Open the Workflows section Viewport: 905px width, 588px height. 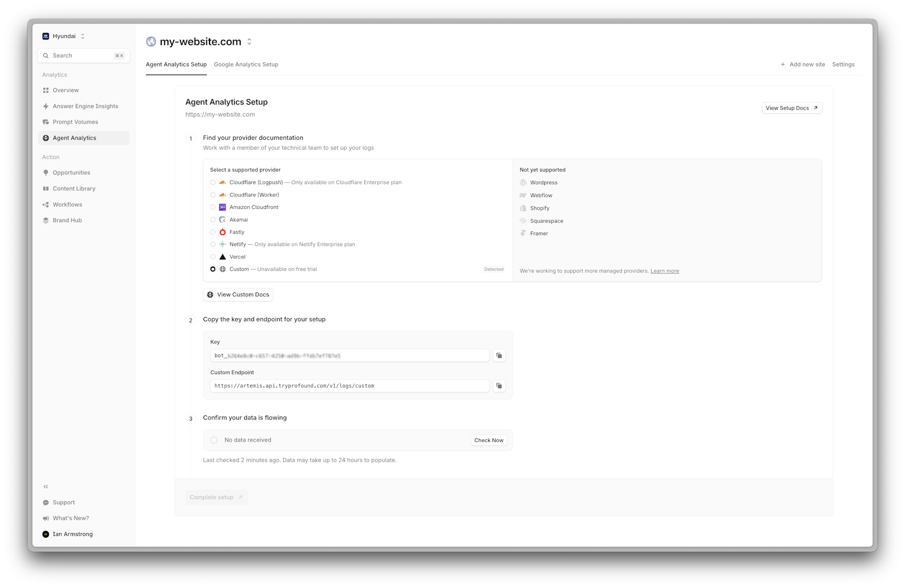(67, 204)
